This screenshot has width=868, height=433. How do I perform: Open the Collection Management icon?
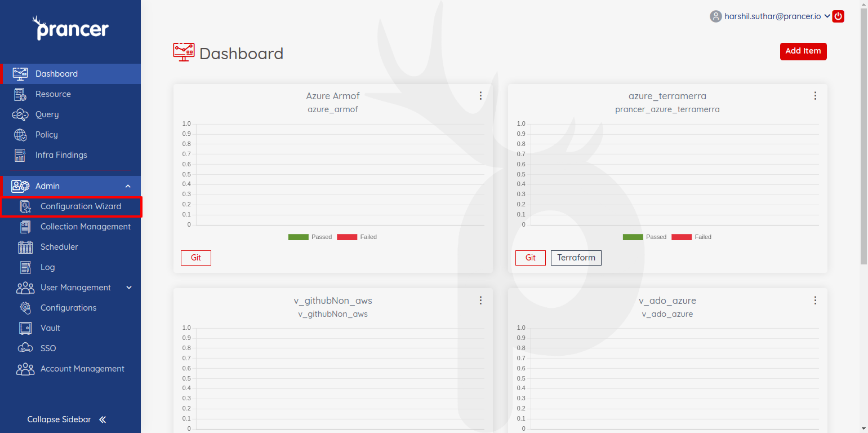[25, 227]
